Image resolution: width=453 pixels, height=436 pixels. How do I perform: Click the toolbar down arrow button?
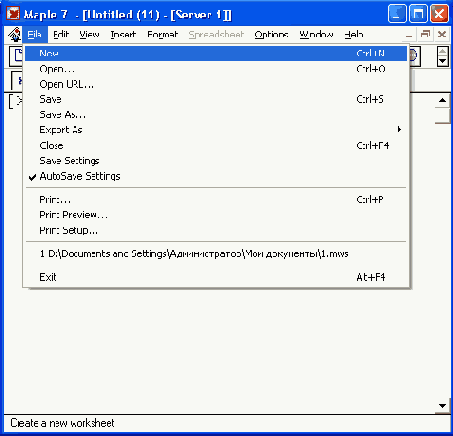pos(442,61)
